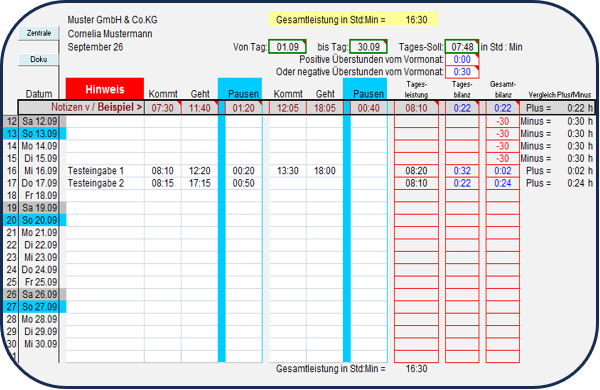Select the Von Tag field 01.09
This screenshot has height=390, width=600.
(287, 47)
